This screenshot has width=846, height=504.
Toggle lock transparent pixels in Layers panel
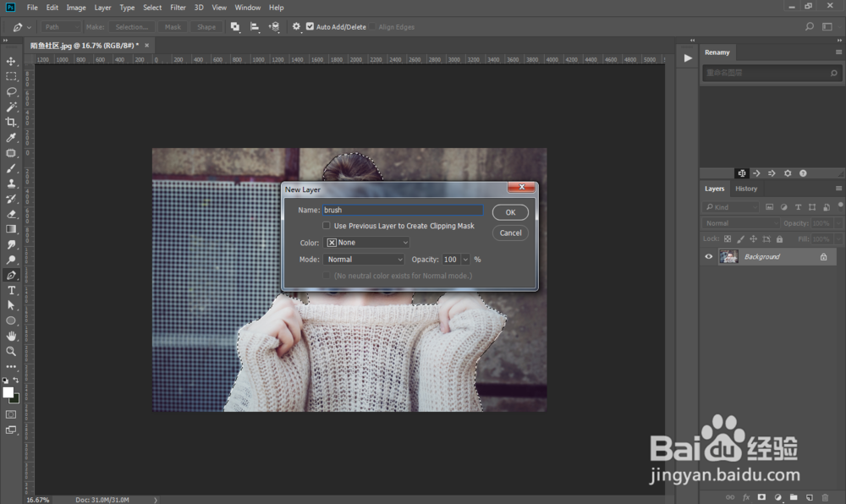tap(728, 238)
